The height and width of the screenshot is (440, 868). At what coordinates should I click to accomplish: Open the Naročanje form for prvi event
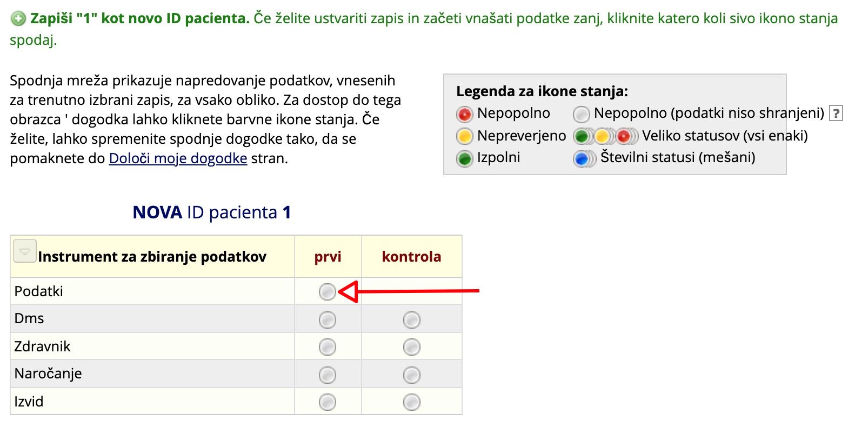(x=327, y=375)
